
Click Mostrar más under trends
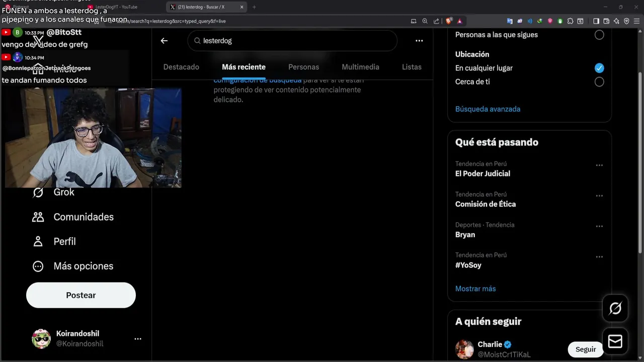coord(475,289)
